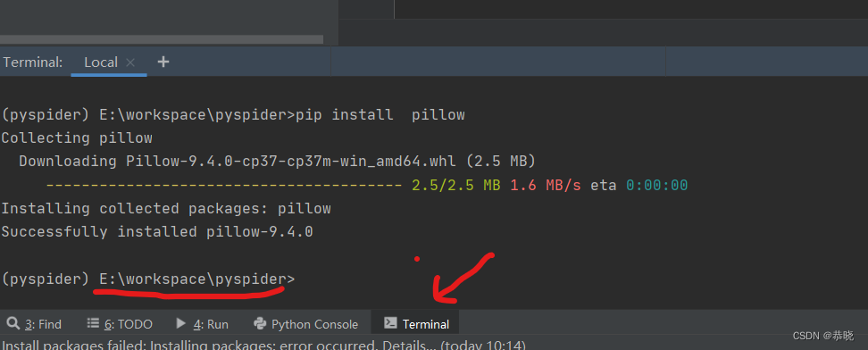Click the horizontal scrollbar above the terminal

(x=162, y=39)
